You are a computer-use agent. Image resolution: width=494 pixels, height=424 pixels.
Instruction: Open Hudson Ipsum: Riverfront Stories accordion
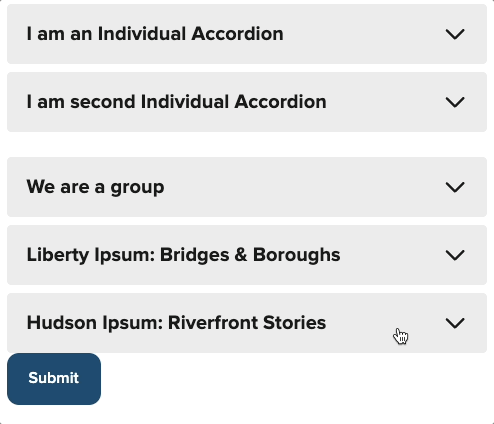point(247,323)
